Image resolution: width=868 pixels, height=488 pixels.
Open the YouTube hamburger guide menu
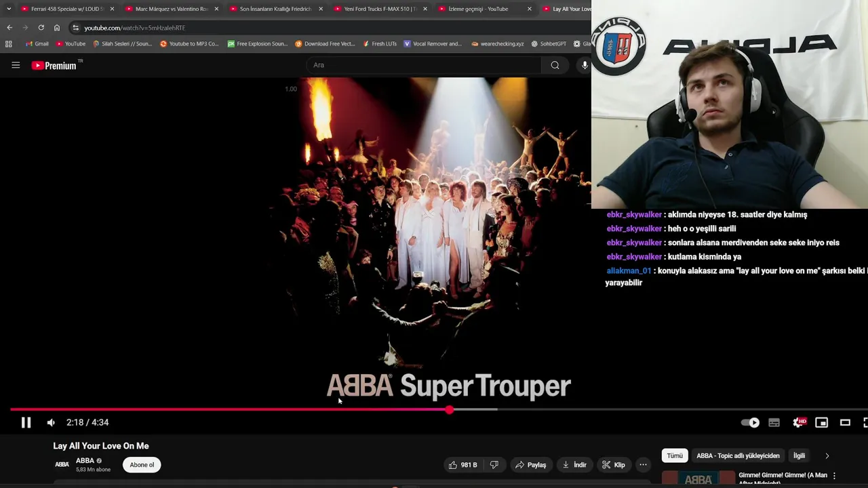point(16,65)
